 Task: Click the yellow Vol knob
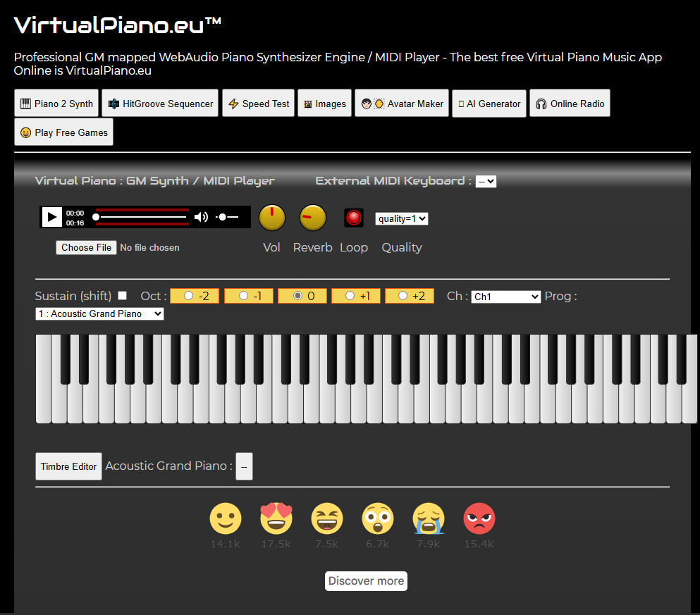pos(272,218)
